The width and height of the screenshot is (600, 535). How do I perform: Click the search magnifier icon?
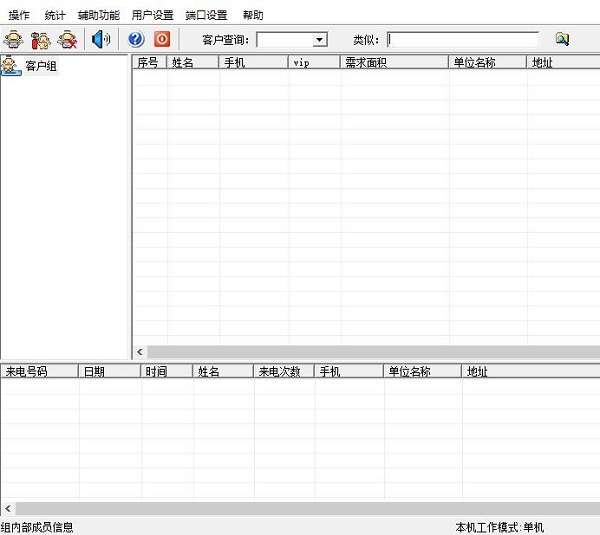click(x=562, y=39)
